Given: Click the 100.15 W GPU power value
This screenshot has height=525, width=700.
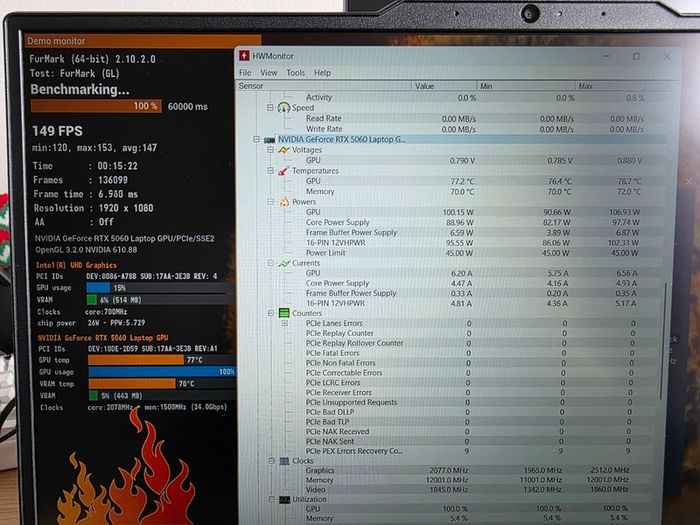Looking at the screenshot, I should 458,212.
